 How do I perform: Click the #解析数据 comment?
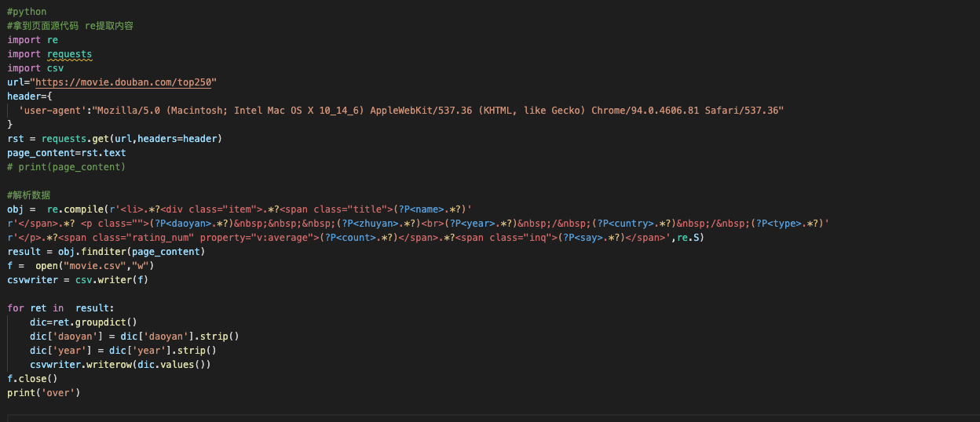coord(29,195)
